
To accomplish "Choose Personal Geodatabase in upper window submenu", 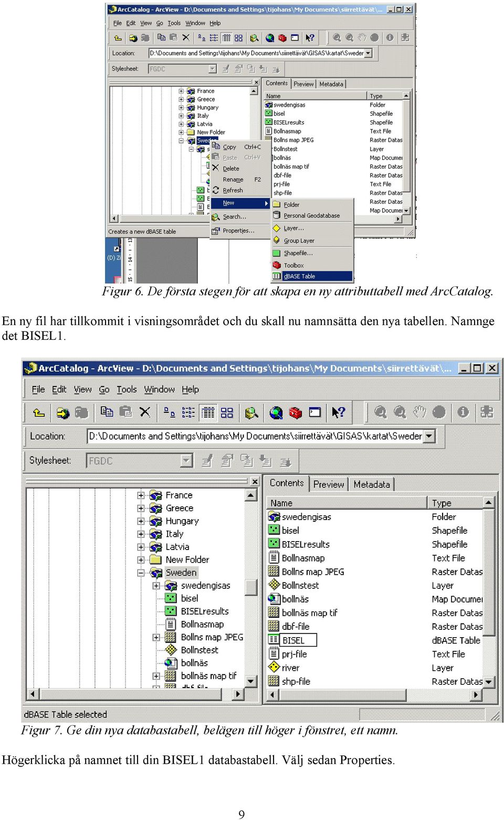I will click(312, 216).
